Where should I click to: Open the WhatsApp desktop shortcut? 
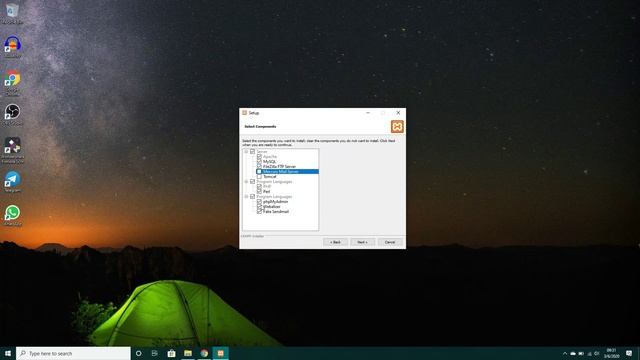click(12, 215)
